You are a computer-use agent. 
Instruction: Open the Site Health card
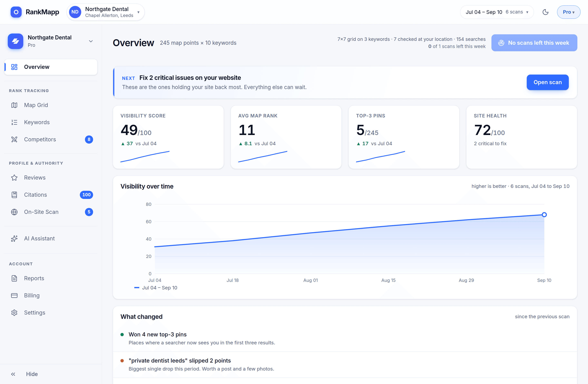(521, 137)
